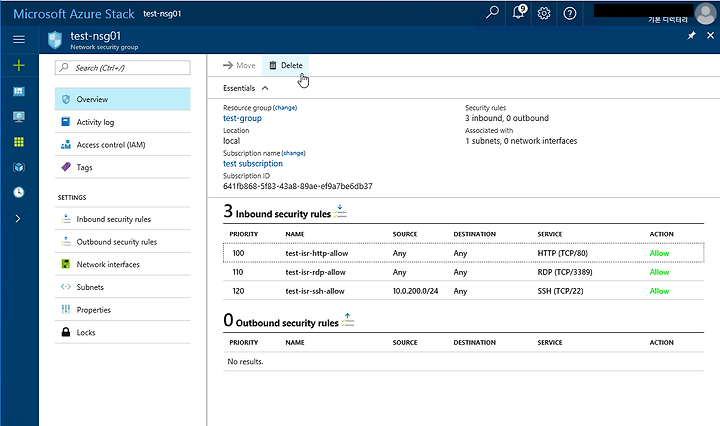Screen dimensions: 720x426
Task: Click the Search (Ctrl+/) field
Action: [123, 67]
